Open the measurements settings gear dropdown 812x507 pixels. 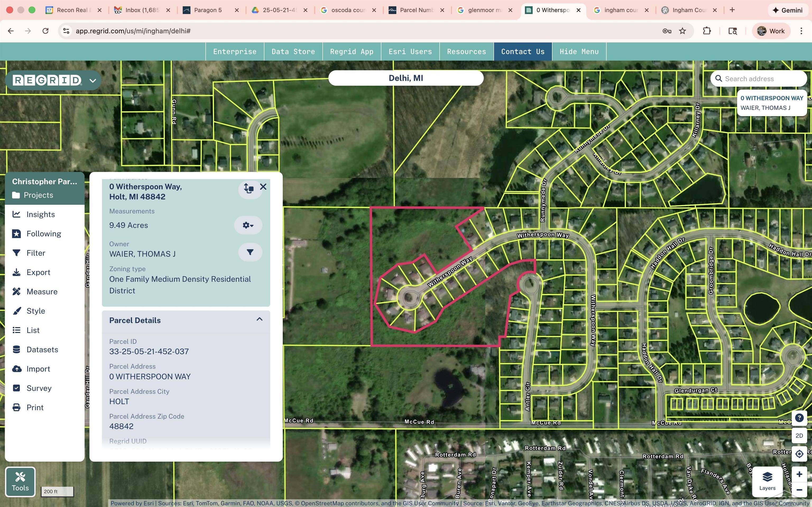pyautogui.click(x=248, y=225)
